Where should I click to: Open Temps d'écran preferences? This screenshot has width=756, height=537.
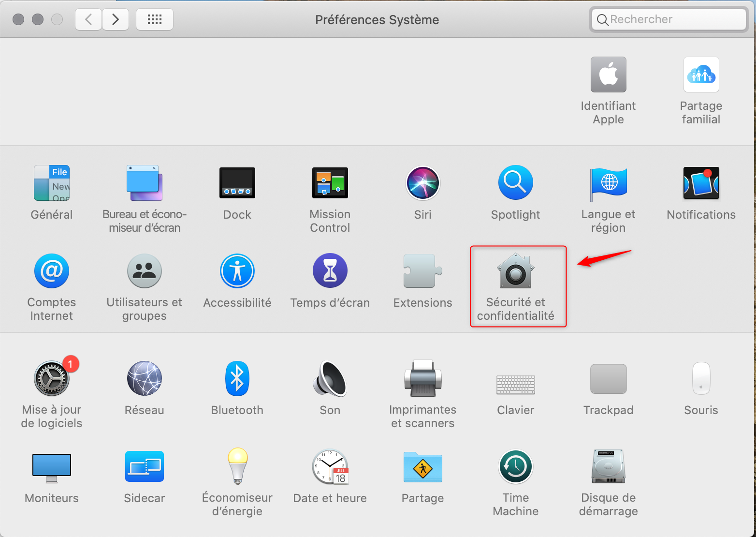[330, 271]
